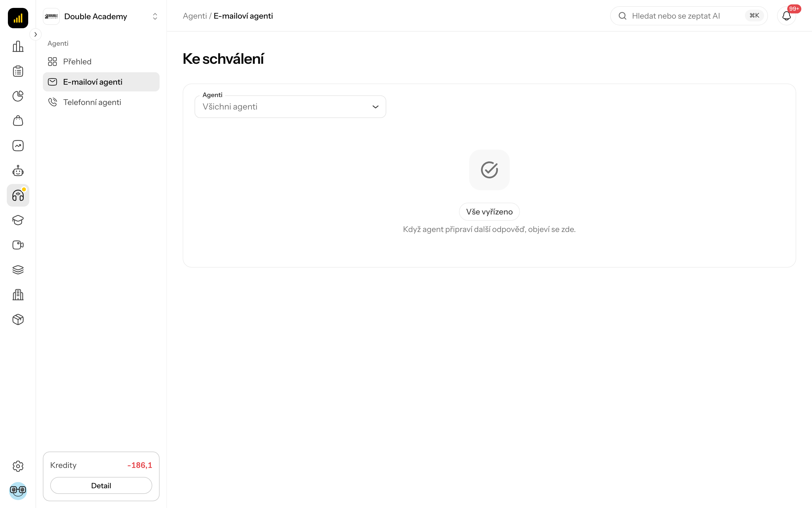812x508 pixels.
Task: Open the clipboard list icon in sidebar
Action: click(x=18, y=71)
